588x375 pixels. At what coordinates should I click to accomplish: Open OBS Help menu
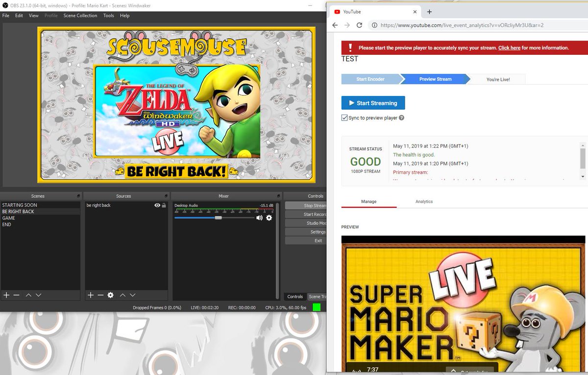(x=125, y=16)
